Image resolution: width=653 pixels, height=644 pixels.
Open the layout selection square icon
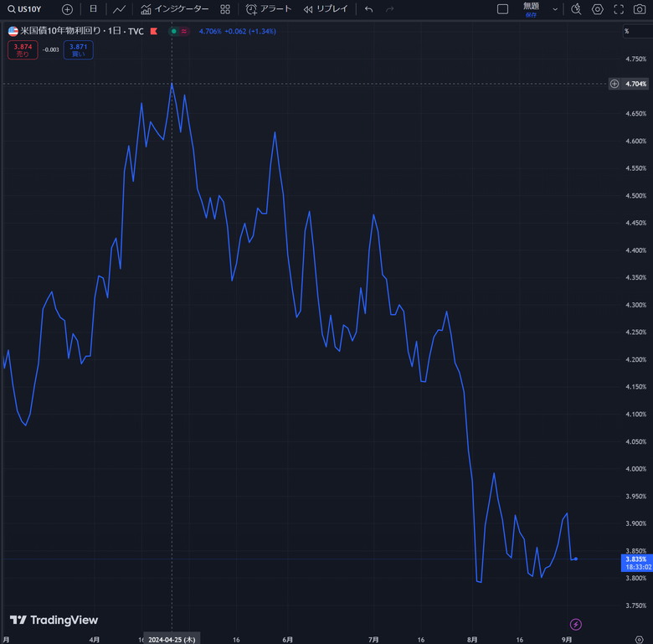(502, 9)
